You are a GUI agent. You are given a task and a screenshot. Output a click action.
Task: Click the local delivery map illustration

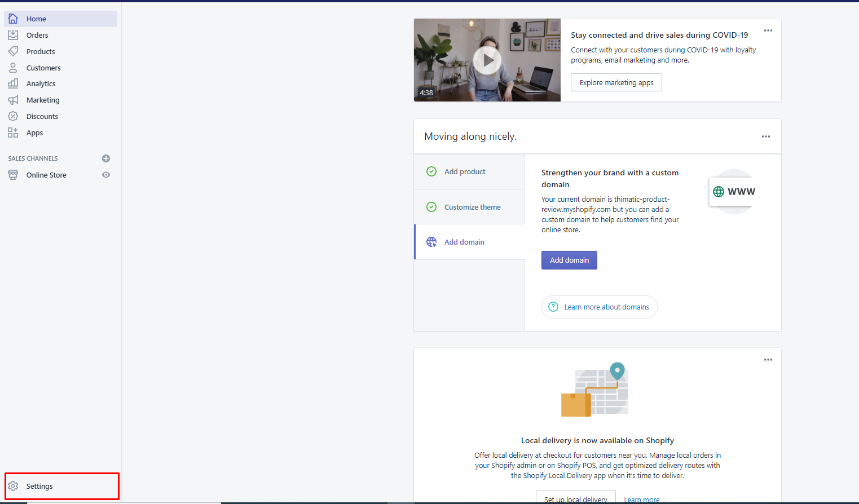(595, 390)
